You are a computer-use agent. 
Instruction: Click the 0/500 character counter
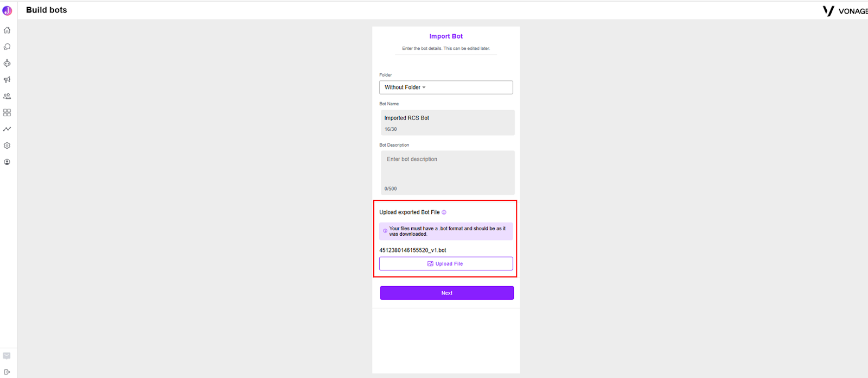[x=391, y=189]
